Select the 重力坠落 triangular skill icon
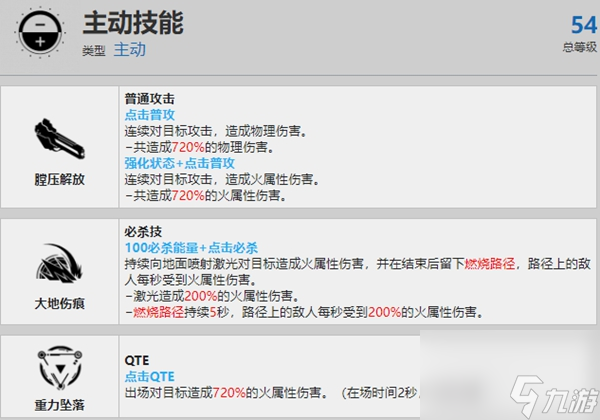 [60, 368]
